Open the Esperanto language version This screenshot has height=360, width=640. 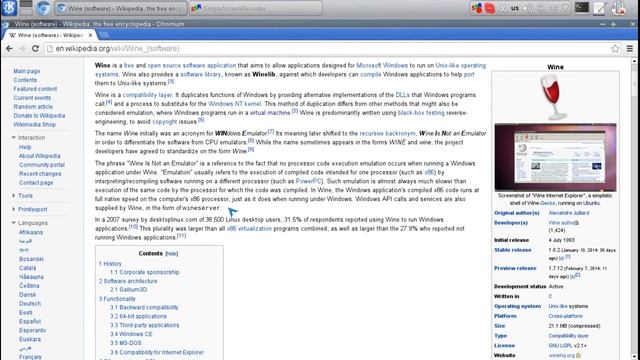pos(32,330)
